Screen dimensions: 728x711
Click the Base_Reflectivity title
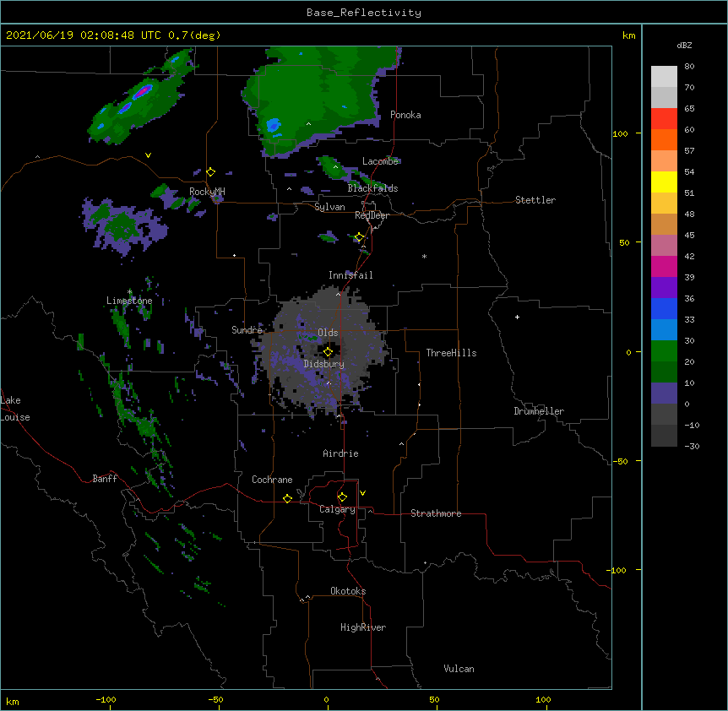(x=364, y=13)
